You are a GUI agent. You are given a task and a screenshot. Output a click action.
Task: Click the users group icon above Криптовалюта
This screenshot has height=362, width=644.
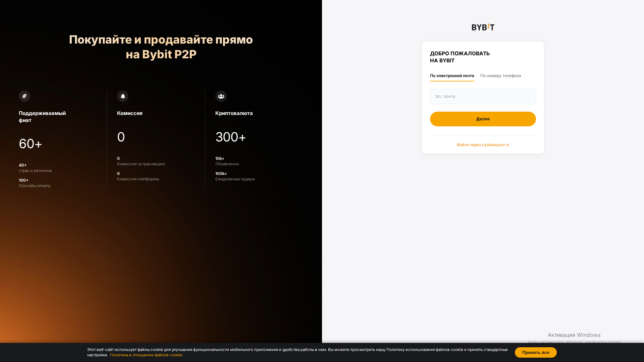[221, 96]
